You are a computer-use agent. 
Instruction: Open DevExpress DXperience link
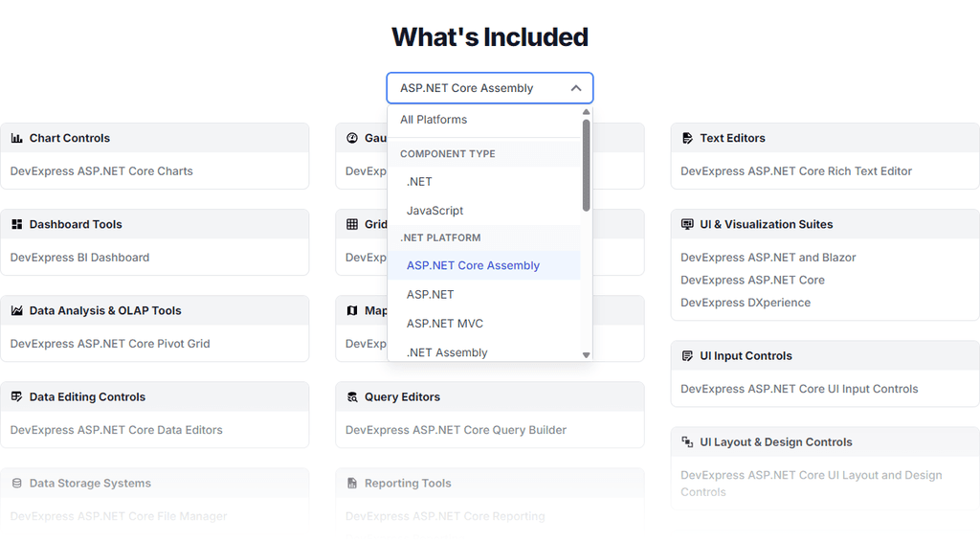click(746, 303)
